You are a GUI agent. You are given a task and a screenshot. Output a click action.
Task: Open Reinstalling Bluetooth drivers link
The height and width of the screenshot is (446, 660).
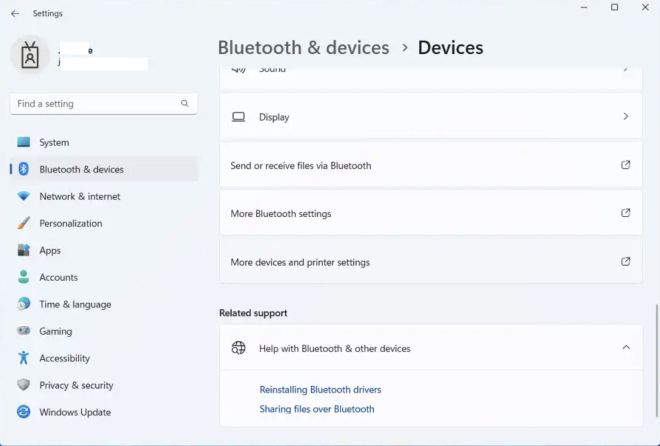coord(320,390)
